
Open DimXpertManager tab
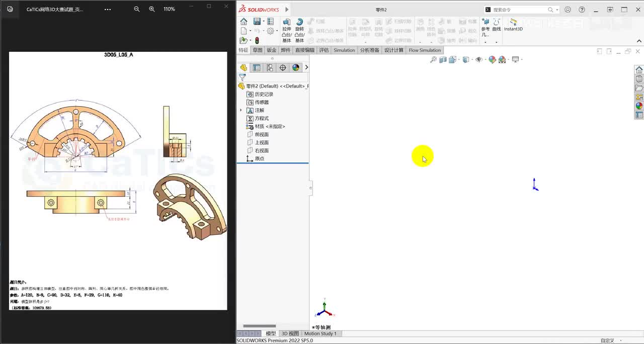pyautogui.click(x=283, y=67)
